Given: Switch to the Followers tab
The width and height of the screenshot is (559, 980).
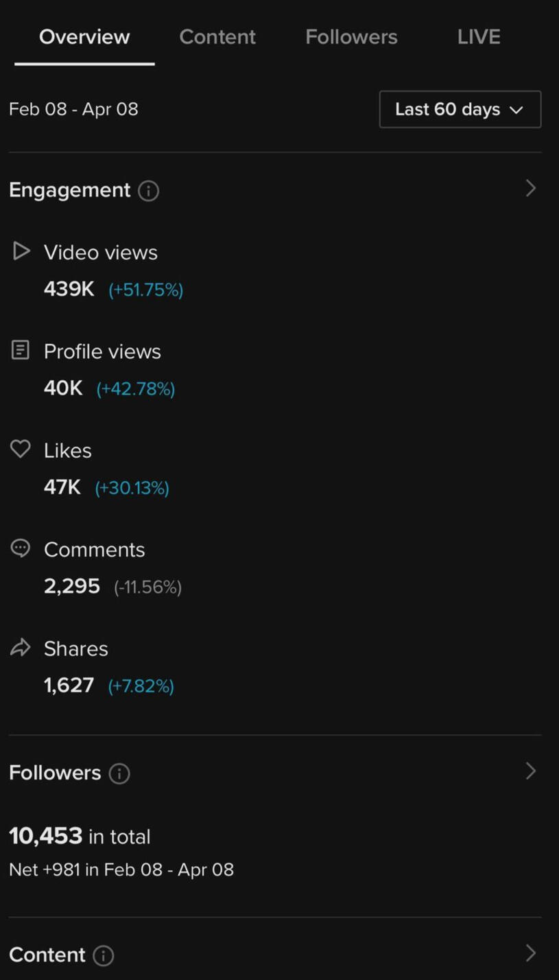Looking at the screenshot, I should point(351,37).
